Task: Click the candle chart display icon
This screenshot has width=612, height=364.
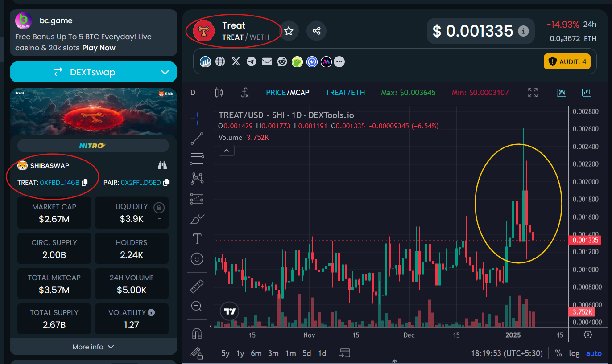Action: [561, 93]
